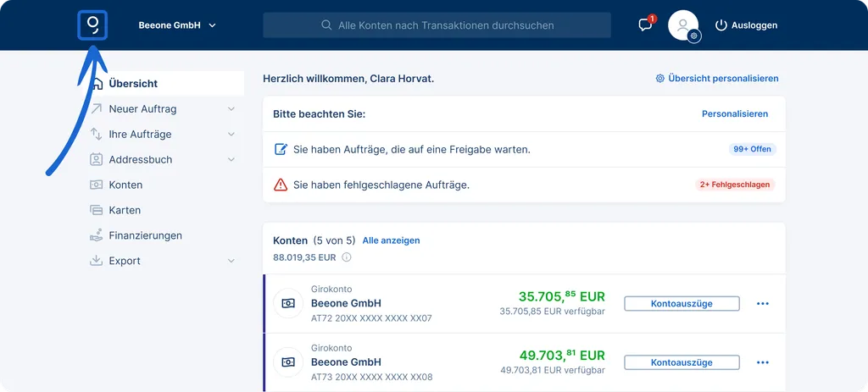Open Karten in the sidebar
Screen dimensions: 868x392
coord(125,210)
